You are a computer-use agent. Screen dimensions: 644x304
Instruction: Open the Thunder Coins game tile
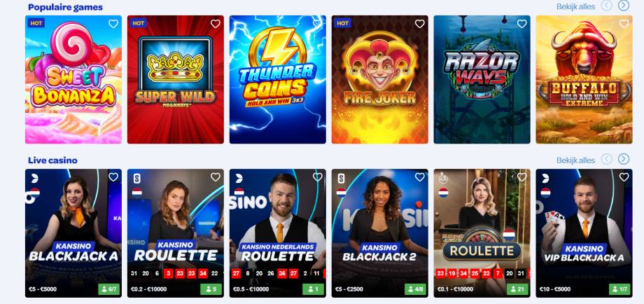coord(278,80)
